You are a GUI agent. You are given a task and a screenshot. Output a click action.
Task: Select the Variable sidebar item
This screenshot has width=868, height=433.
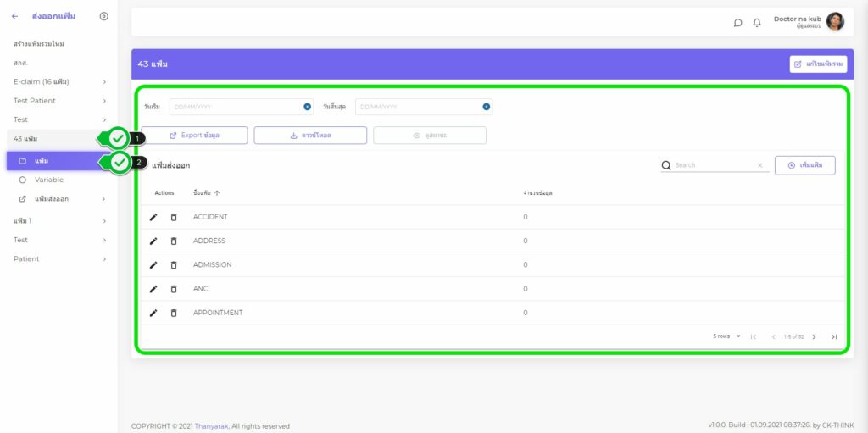point(49,180)
